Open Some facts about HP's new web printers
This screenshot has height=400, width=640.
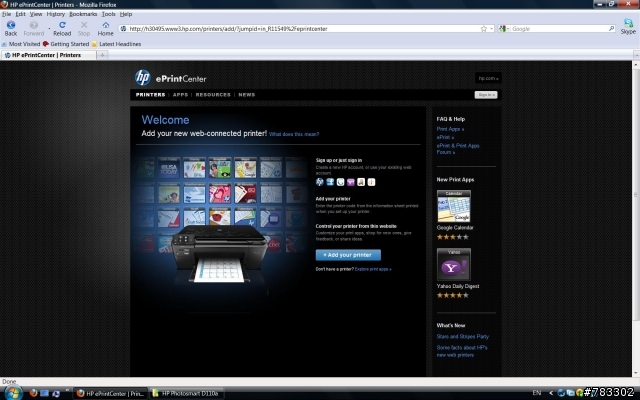462,351
